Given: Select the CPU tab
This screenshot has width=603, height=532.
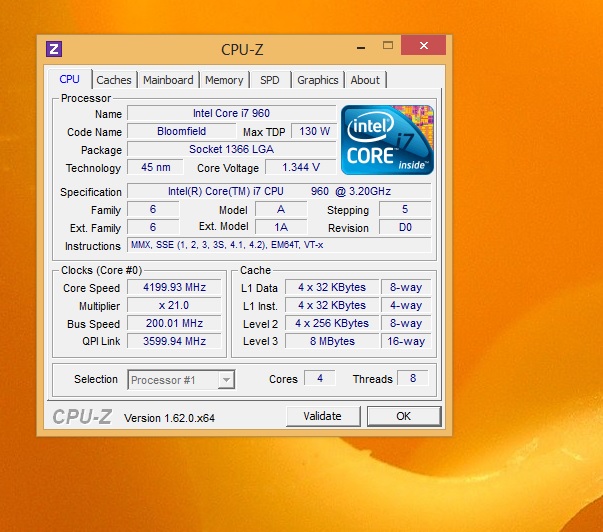Looking at the screenshot, I should [x=70, y=79].
